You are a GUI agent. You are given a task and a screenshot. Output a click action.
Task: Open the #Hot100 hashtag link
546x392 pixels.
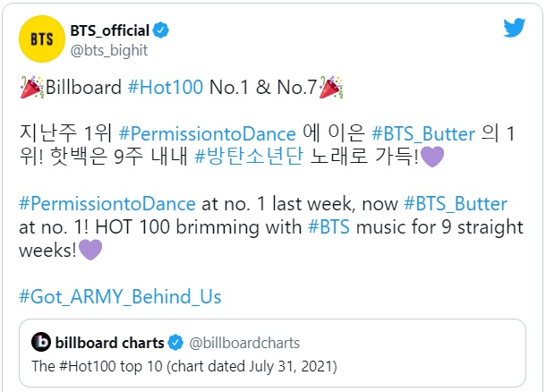[166, 87]
